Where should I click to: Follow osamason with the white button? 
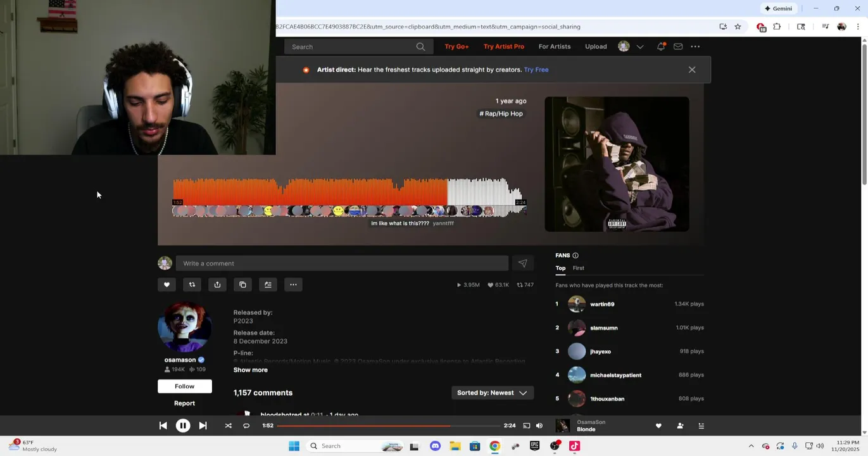tap(184, 386)
